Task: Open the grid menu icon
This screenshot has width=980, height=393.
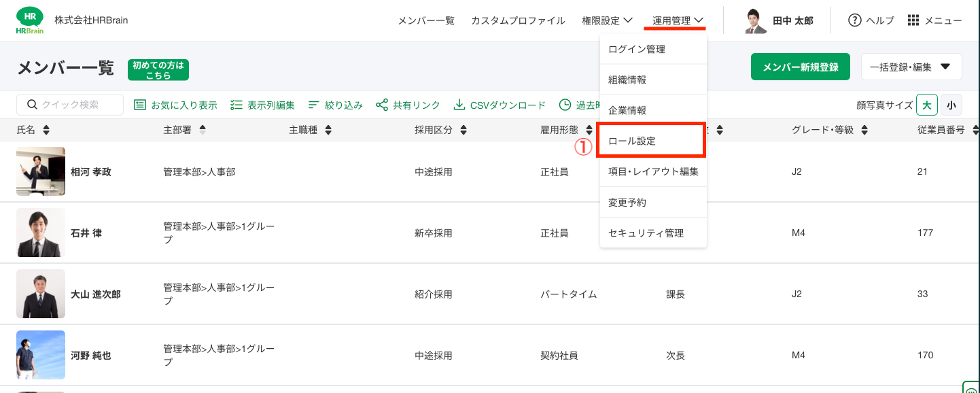Action: (913, 20)
